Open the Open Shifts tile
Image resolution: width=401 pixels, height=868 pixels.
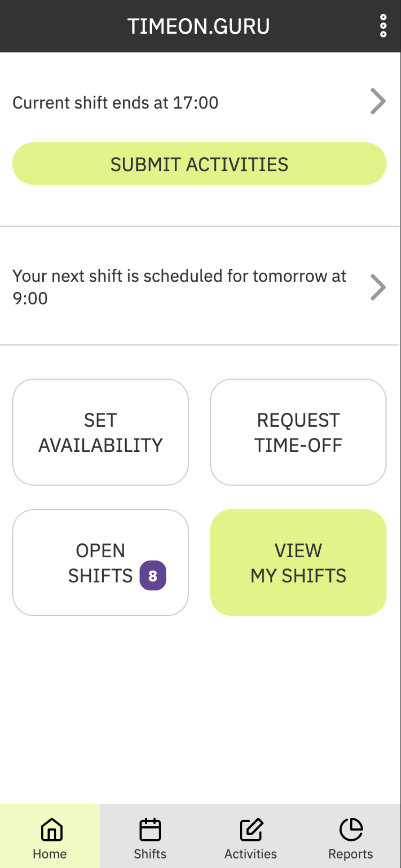tap(100, 563)
